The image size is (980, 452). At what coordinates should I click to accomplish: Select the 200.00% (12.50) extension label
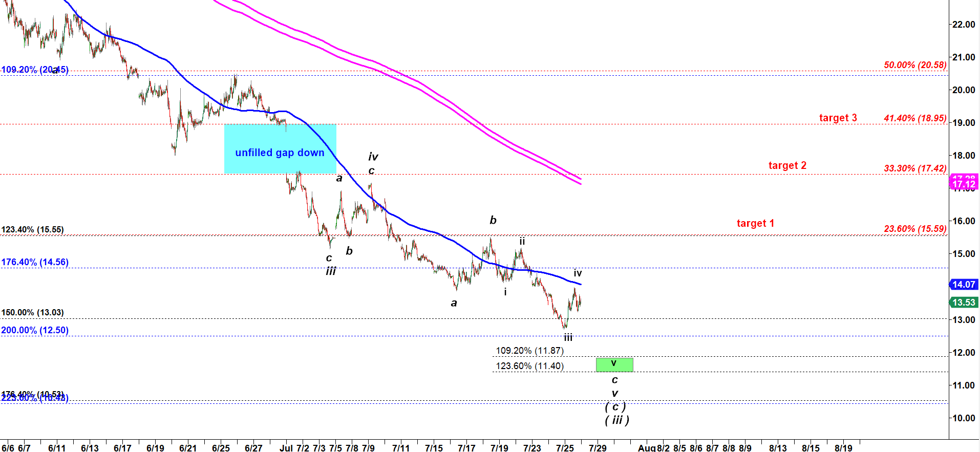35,330
